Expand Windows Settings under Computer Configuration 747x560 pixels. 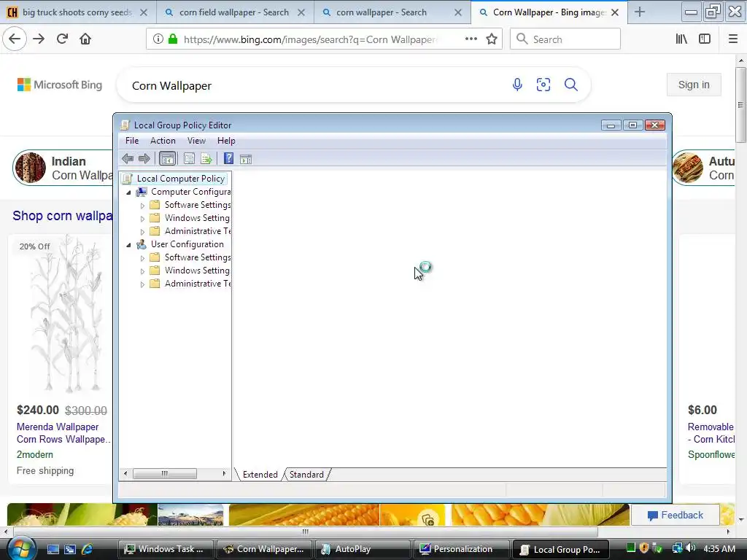[x=142, y=219]
